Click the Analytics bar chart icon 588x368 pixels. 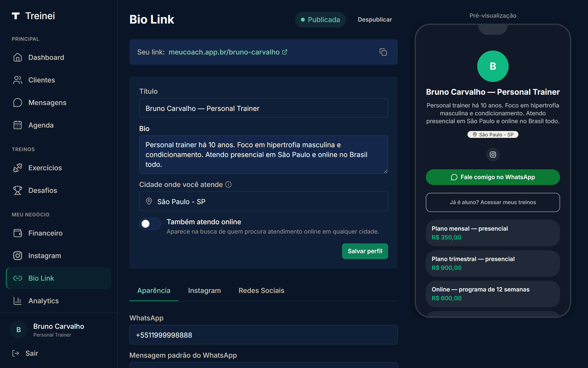pyautogui.click(x=18, y=301)
